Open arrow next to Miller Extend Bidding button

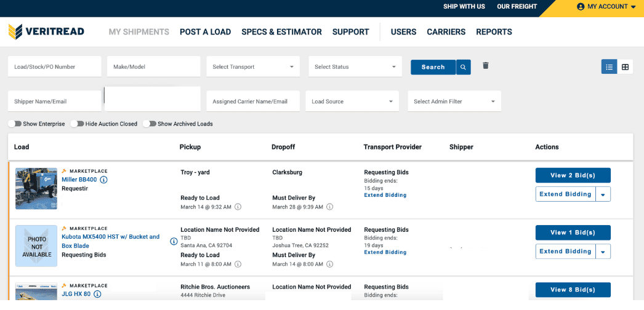[603, 194]
